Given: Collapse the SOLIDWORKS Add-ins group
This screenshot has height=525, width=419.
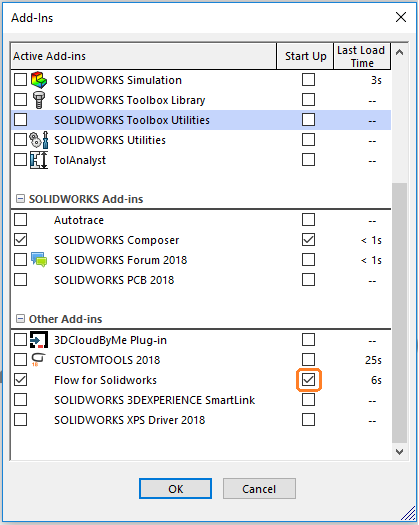Looking at the screenshot, I should click(20, 199).
